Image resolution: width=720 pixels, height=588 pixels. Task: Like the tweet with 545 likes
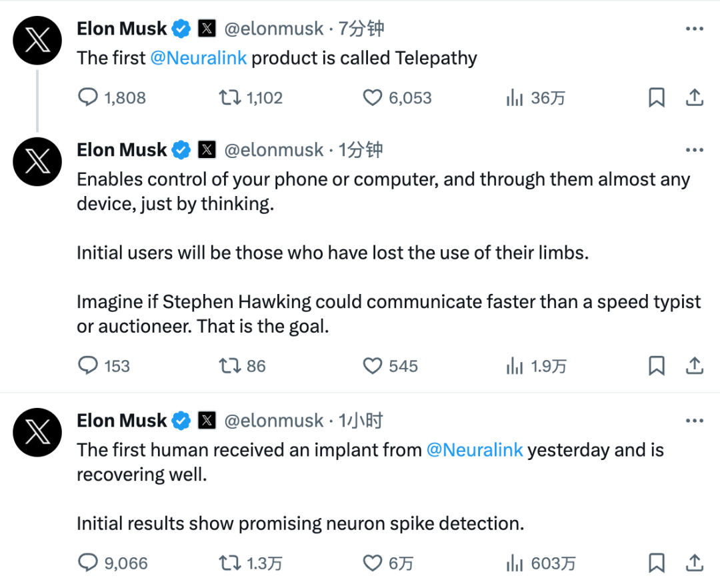372,365
